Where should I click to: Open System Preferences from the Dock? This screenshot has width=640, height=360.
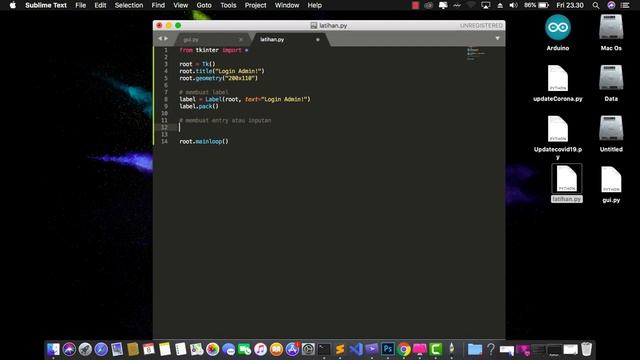point(308,349)
